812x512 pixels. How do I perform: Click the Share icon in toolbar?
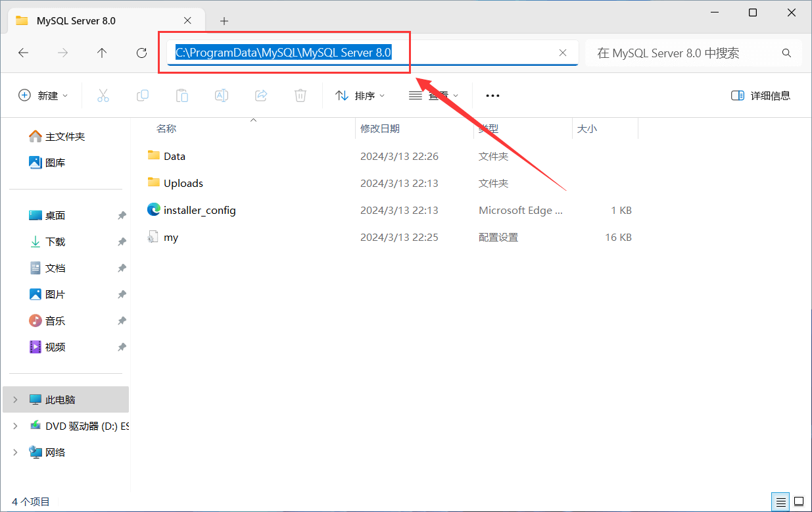click(261, 95)
